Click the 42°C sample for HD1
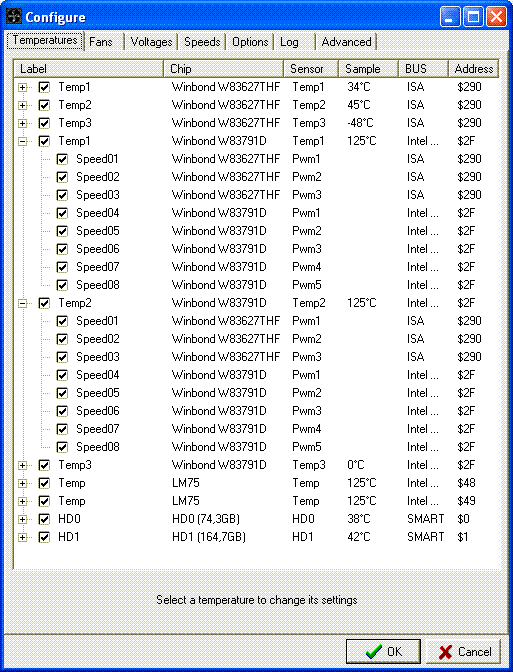The height and width of the screenshot is (672, 513). (359, 537)
